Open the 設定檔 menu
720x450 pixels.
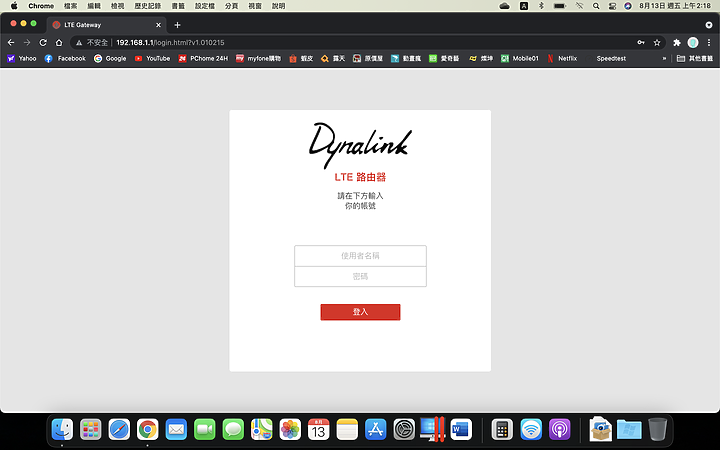point(205,6)
